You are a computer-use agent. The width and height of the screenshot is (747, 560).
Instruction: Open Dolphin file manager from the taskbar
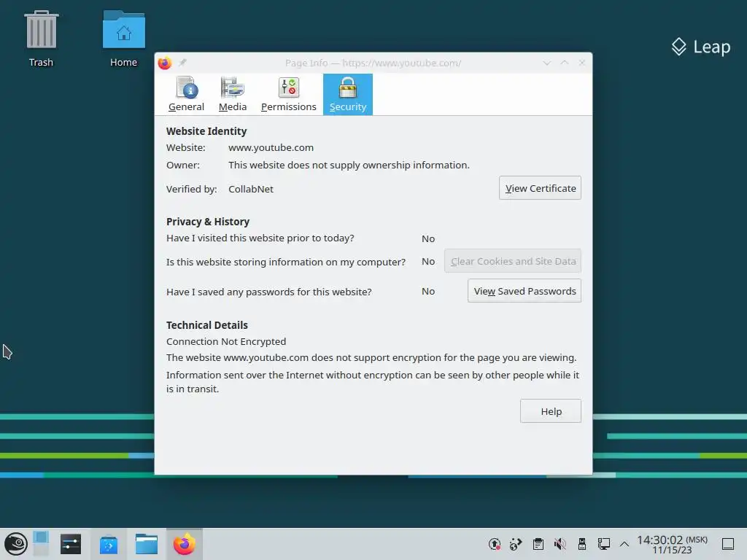(146, 544)
